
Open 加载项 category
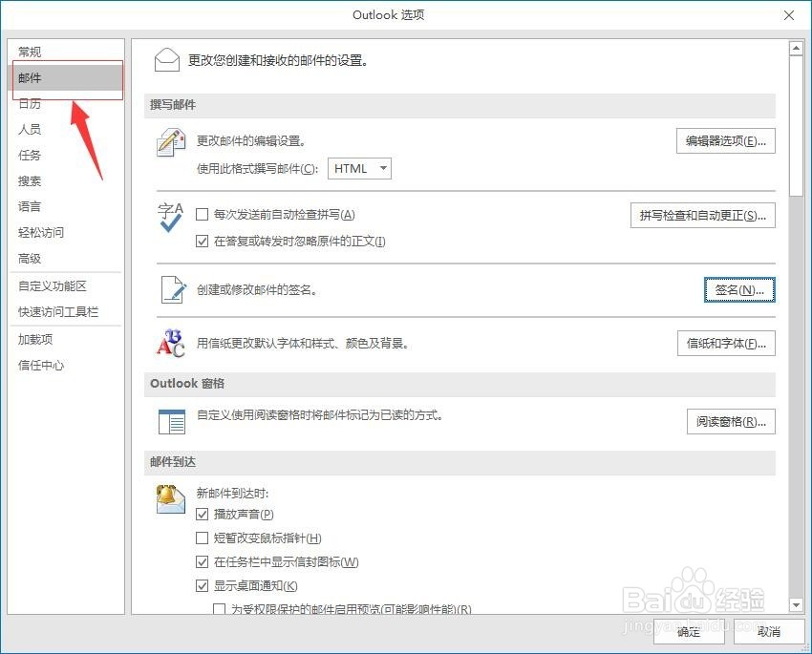(x=66, y=340)
